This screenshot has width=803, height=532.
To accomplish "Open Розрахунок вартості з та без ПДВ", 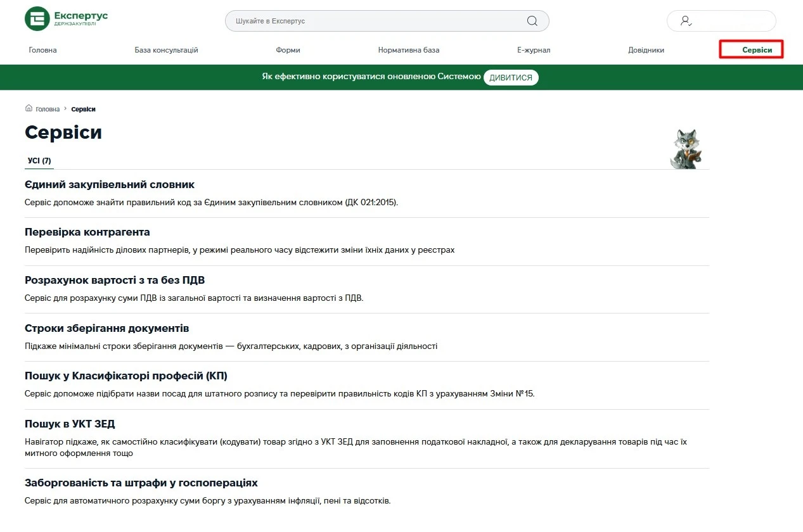I will 115,281.
